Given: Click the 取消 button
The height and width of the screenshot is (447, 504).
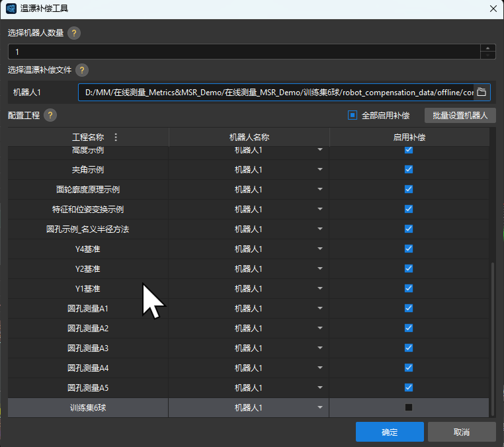Looking at the screenshot, I should point(461,432).
